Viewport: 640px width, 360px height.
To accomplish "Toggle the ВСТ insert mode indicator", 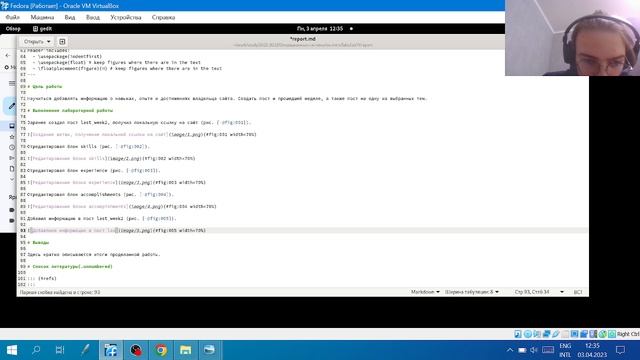I will pos(578,292).
